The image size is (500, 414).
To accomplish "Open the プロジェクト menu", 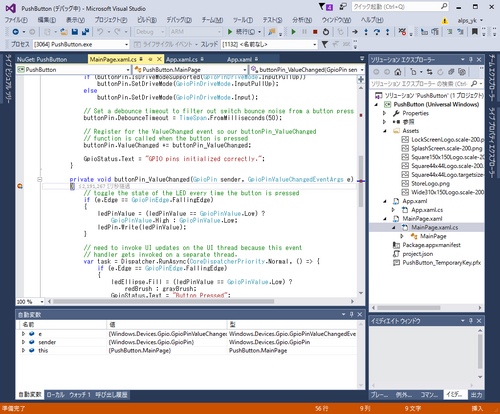I will 111,20.
